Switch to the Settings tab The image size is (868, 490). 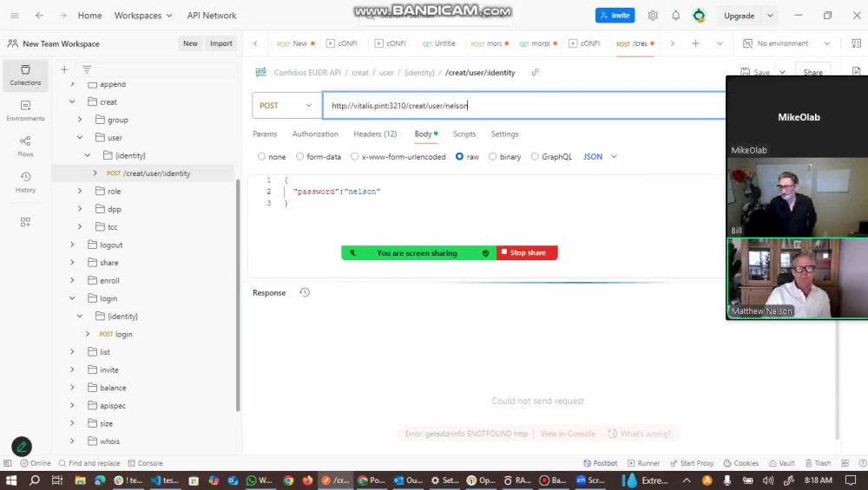pyautogui.click(x=504, y=134)
